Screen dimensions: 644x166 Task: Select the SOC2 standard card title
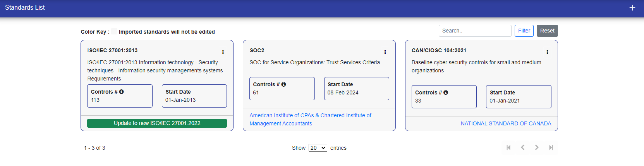point(257,50)
